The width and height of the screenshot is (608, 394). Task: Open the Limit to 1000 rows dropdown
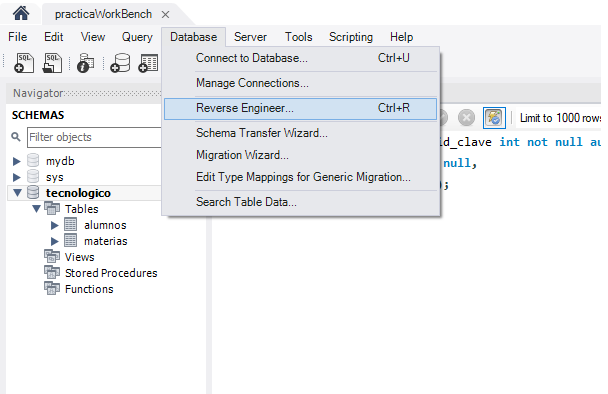click(x=560, y=118)
